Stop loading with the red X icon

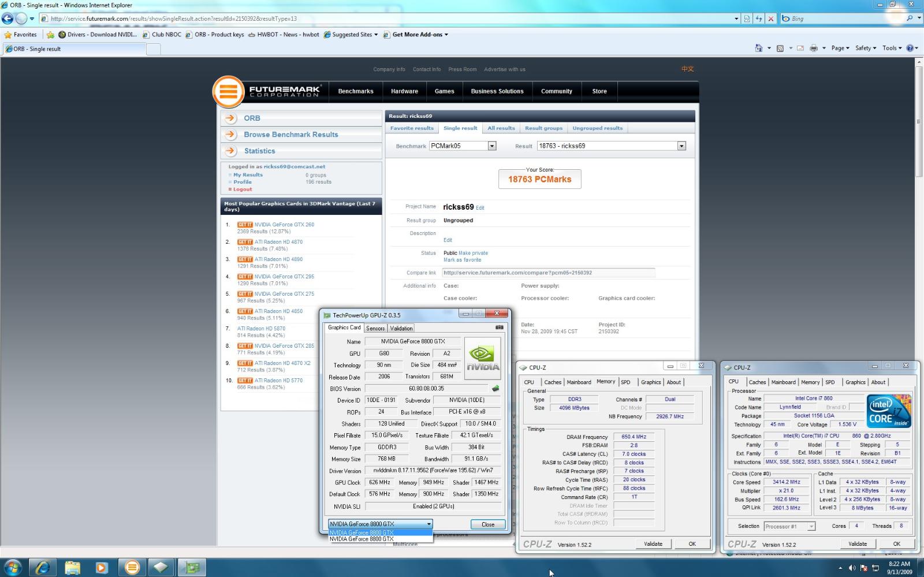(770, 18)
